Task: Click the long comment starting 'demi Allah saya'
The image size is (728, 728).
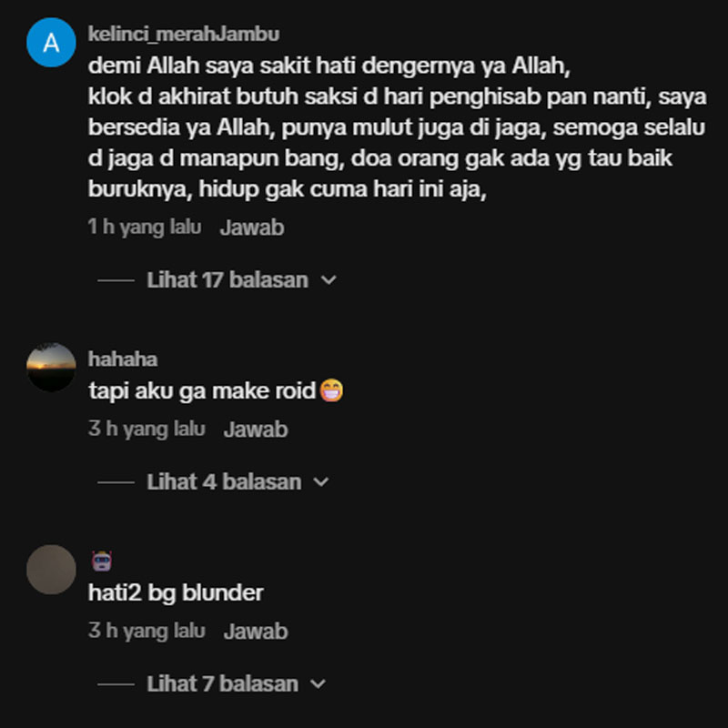Action: (398, 127)
